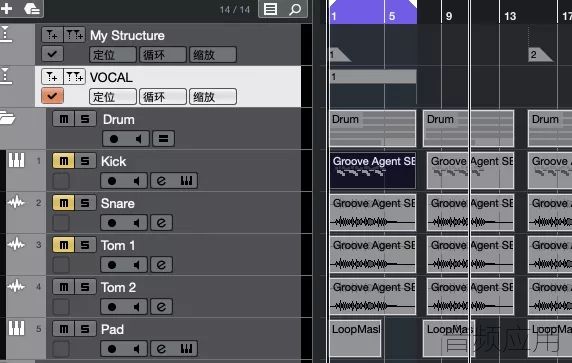Open the 定位 dropdown on VOCAL track
572x363 pixels.
point(113,97)
